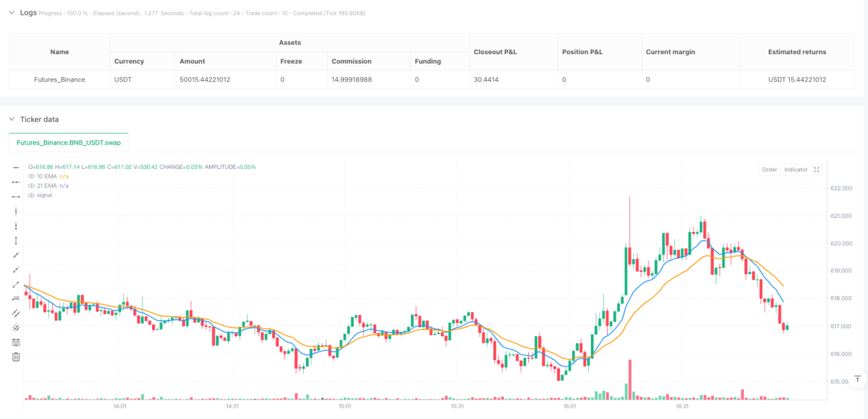Click the tall red volume bar
This screenshot has height=419, width=868.
[x=629, y=380]
